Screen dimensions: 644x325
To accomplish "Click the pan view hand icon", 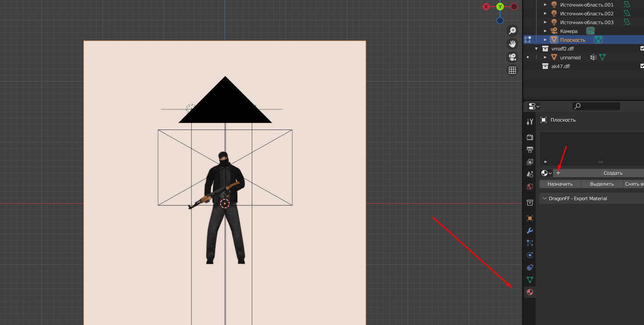I will [512, 44].
